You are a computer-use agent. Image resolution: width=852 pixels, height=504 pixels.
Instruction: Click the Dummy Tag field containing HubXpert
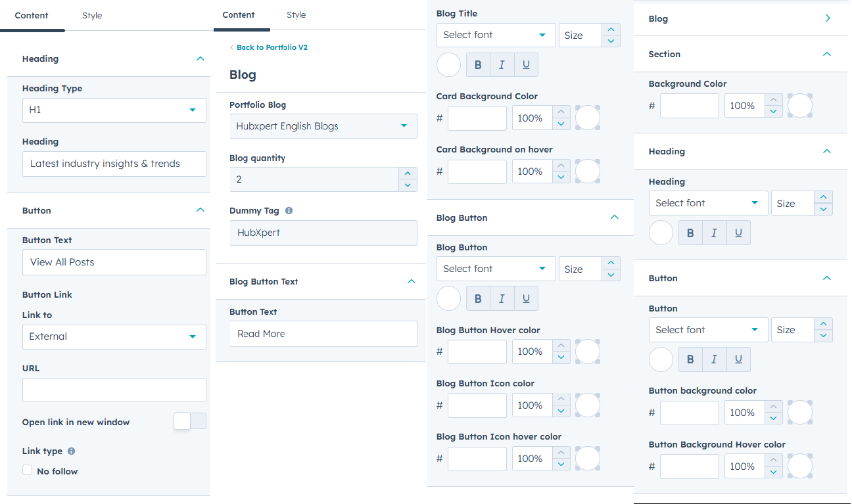(323, 233)
